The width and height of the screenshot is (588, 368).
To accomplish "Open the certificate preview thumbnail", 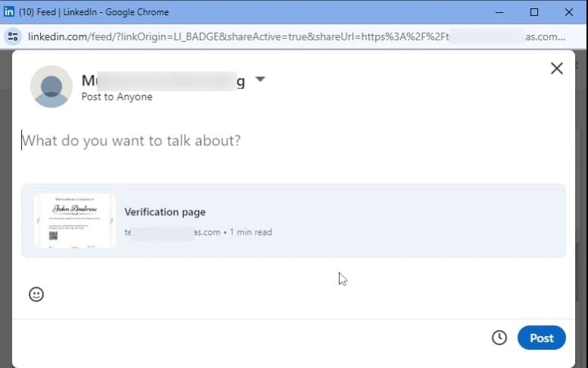I will (74, 220).
